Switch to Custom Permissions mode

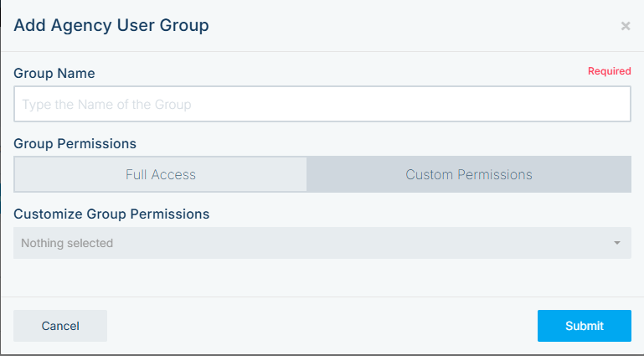(469, 174)
